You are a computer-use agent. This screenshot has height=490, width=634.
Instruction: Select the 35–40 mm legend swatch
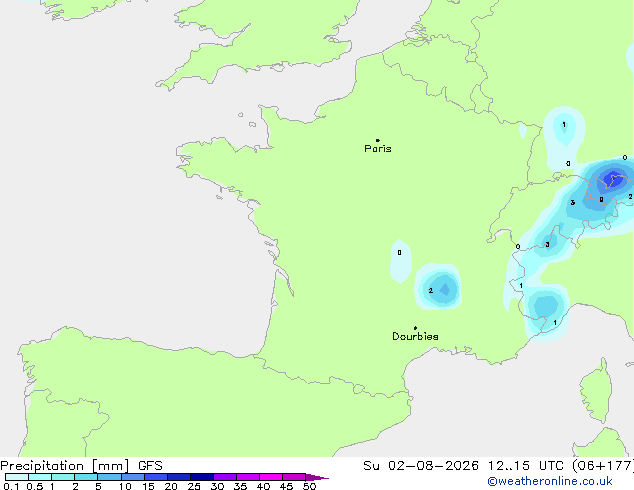click(x=248, y=477)
